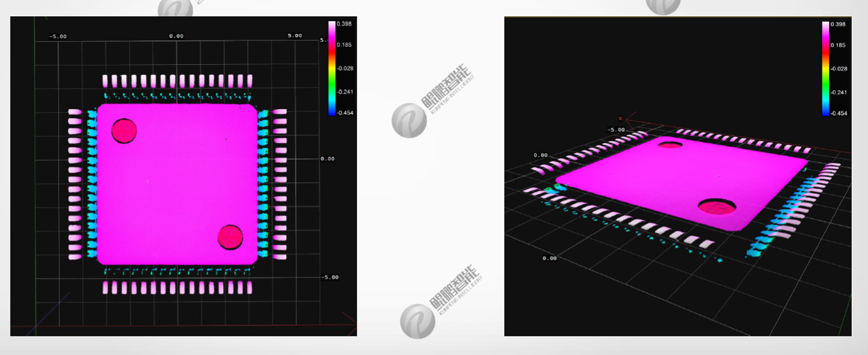Screen dimensions: 868x355
Task: Click the 0.398 maximum label in the top-down view
Action: click(343, 24)
